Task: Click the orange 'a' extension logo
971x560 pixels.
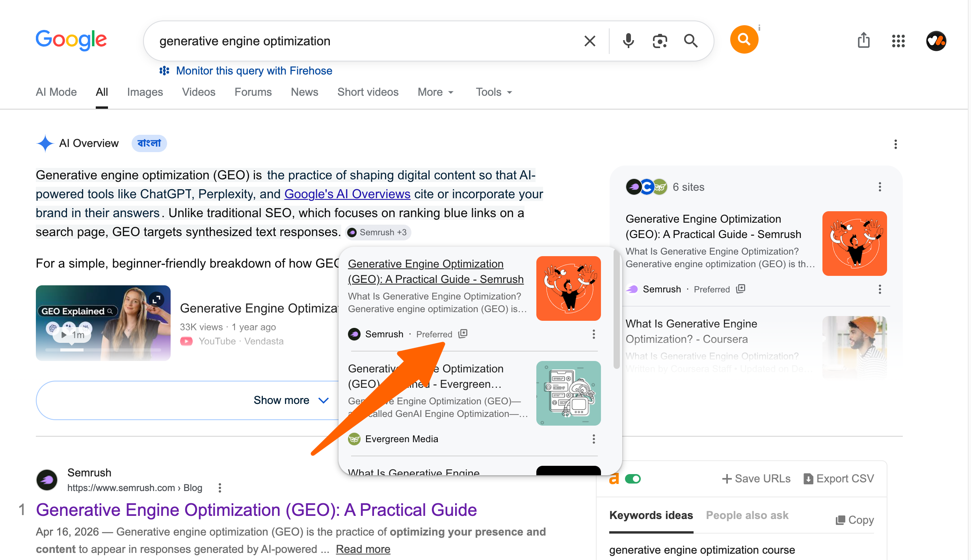Action: point(614,479)
